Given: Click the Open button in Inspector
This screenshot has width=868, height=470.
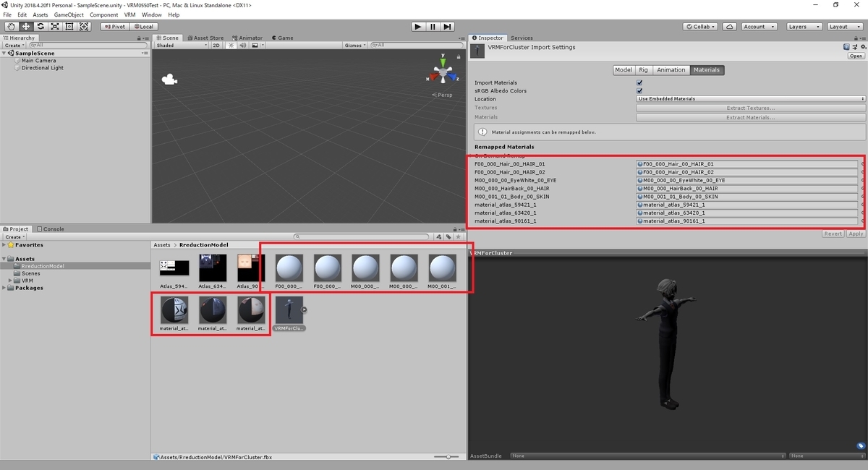Looking at the screenshot, I should point(856,56).
